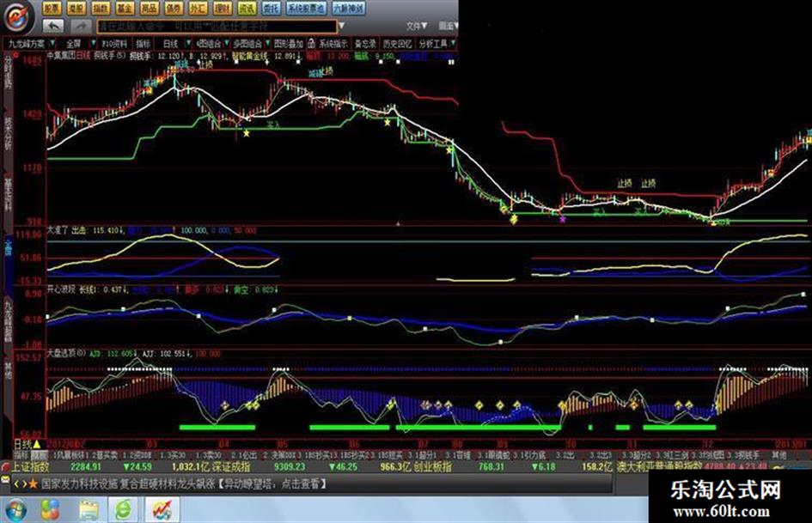Click the 开心波段 indicator label
Viewport: 812px width, 523px height.
[x=61, y=289]
